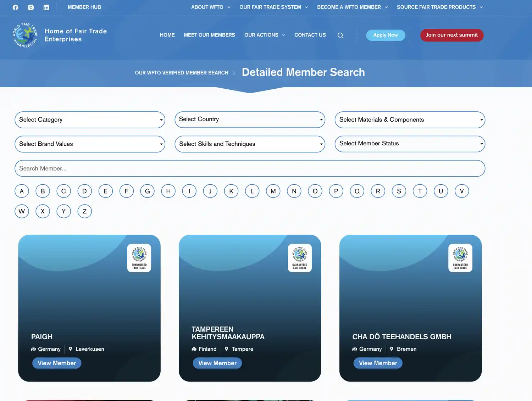
Task: Click the WFTO globe logo in header
Action: [25, 35]
